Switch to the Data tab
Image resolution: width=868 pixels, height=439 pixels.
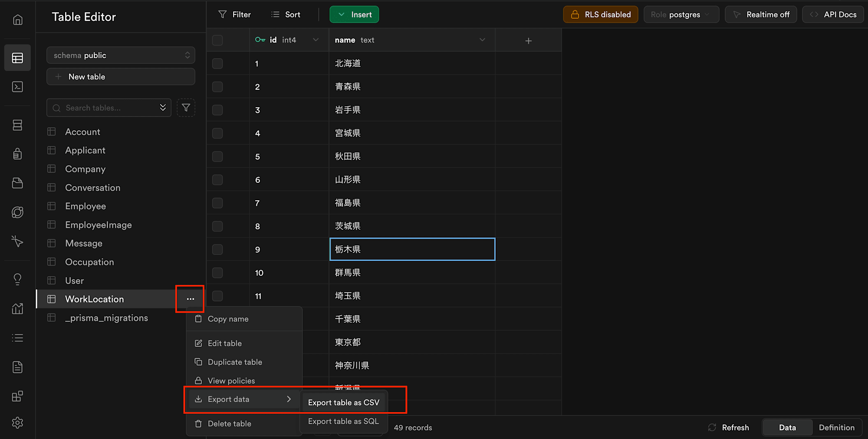(x=787, y=427)
